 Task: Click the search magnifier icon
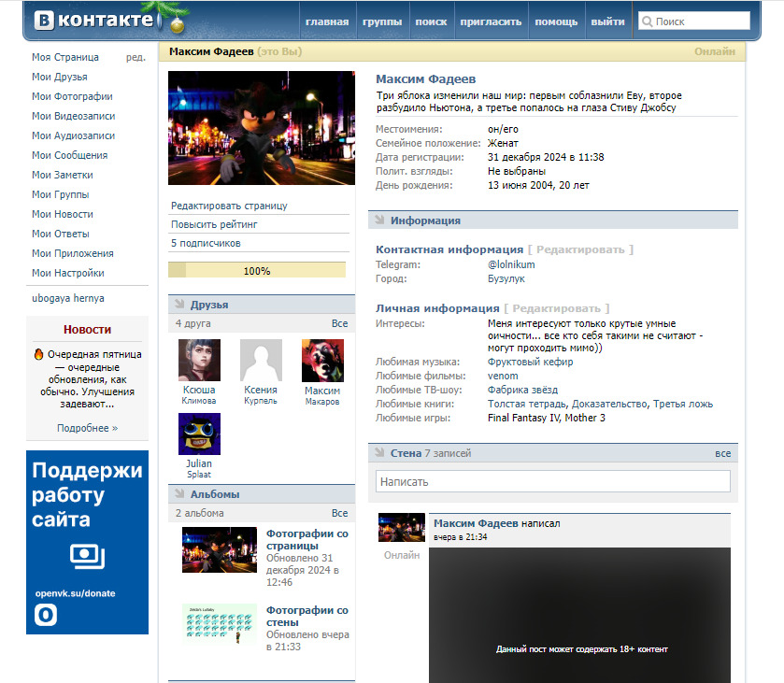pyautogui.click(x=647, y=21)
